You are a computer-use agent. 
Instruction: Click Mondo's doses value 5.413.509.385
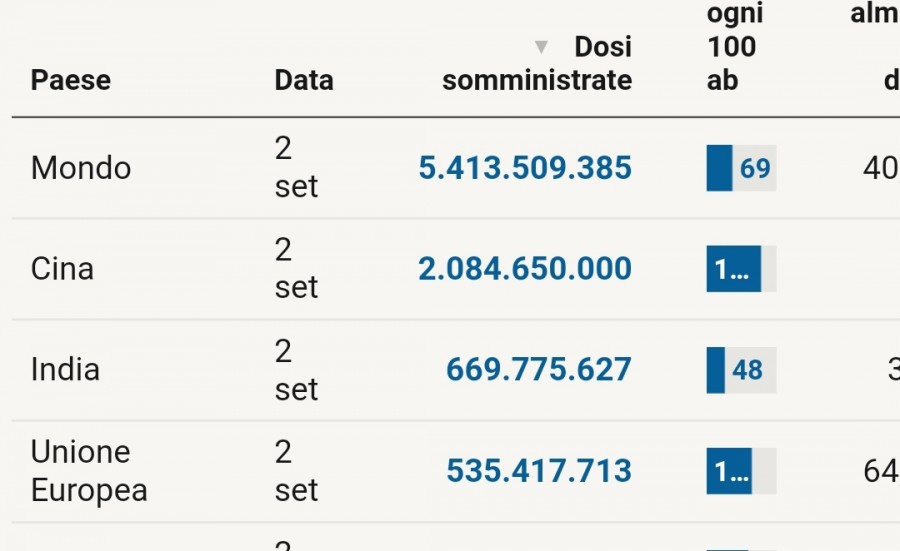coord(525,168)
